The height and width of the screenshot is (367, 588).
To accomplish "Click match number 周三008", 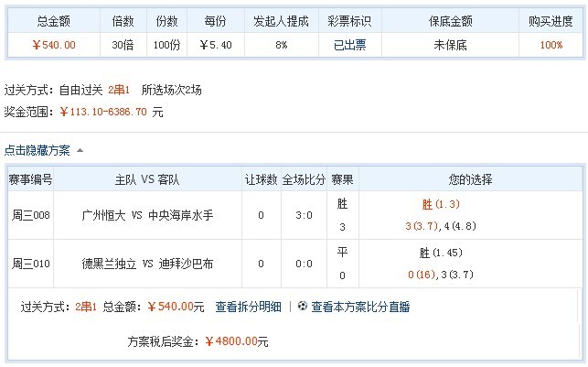I will coord(31,215).
